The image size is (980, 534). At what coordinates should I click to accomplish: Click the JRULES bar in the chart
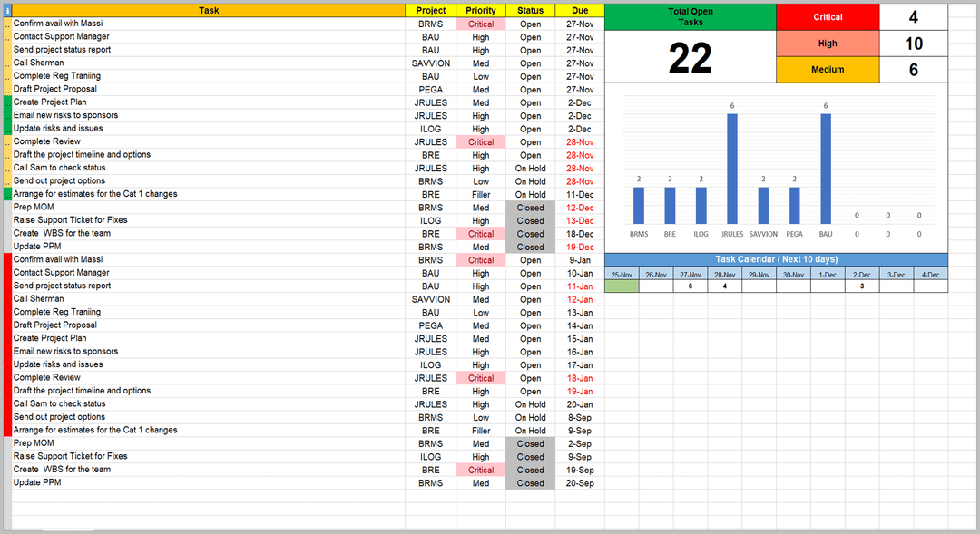click(731, 169)
